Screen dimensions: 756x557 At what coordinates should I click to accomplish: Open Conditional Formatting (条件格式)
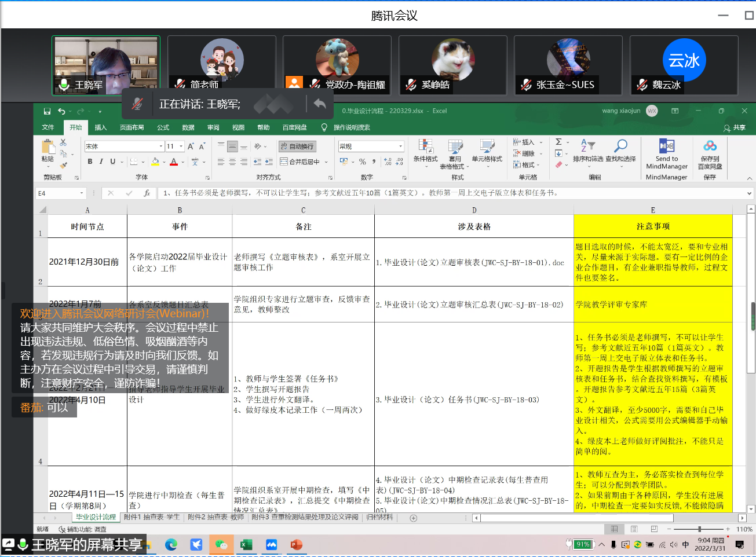425,148
